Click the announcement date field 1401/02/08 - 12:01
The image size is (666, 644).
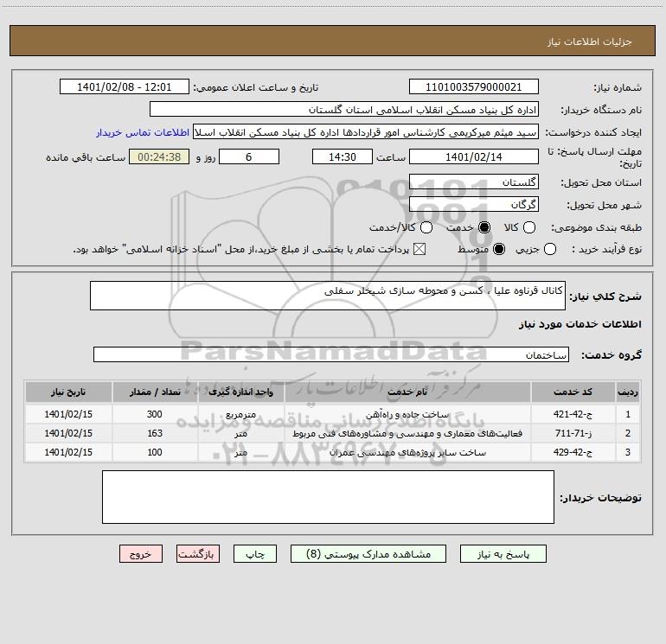124,87
